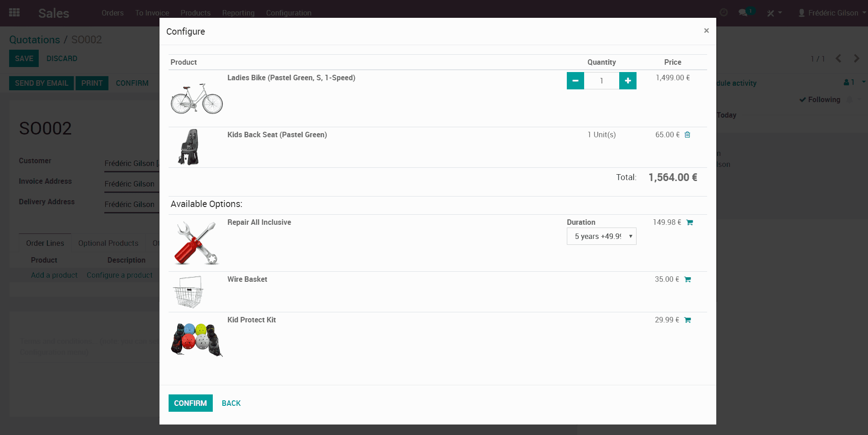The width and height of the screenshot is (868, 435).
Task: Close the Configure dialog with X
Action: click(706, 31)
